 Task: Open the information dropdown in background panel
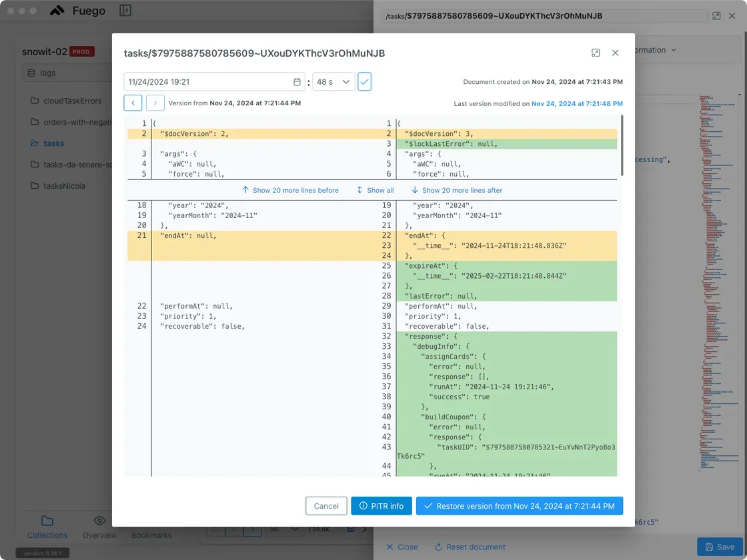tap(656, 50)
